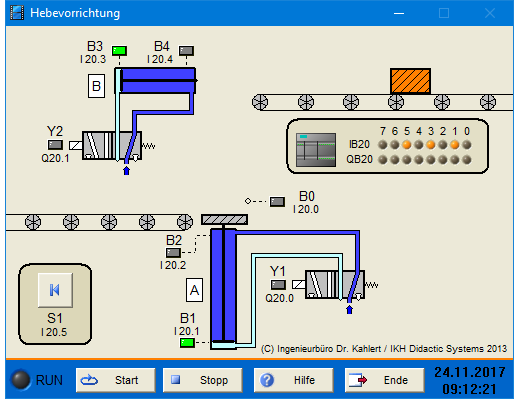Toggle the B4 sensor indicator

click(x=186, y=51)
